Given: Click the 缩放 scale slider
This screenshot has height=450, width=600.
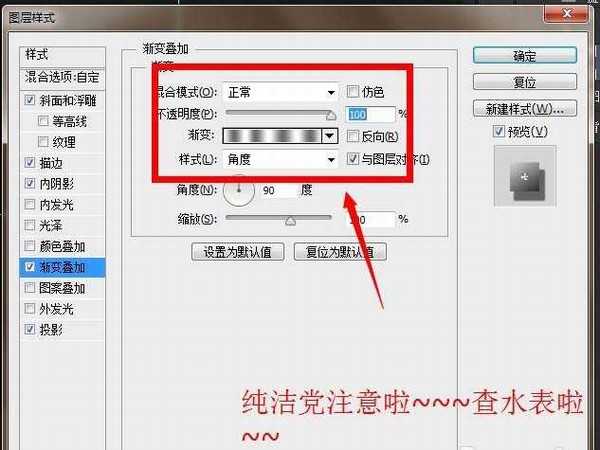Looking at the screenshot, I should point(279,218).
